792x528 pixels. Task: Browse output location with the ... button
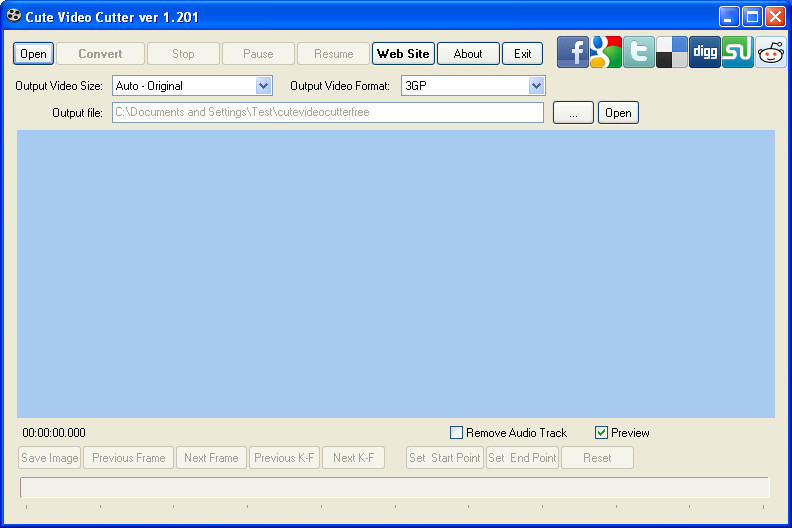tap(573, 113)
